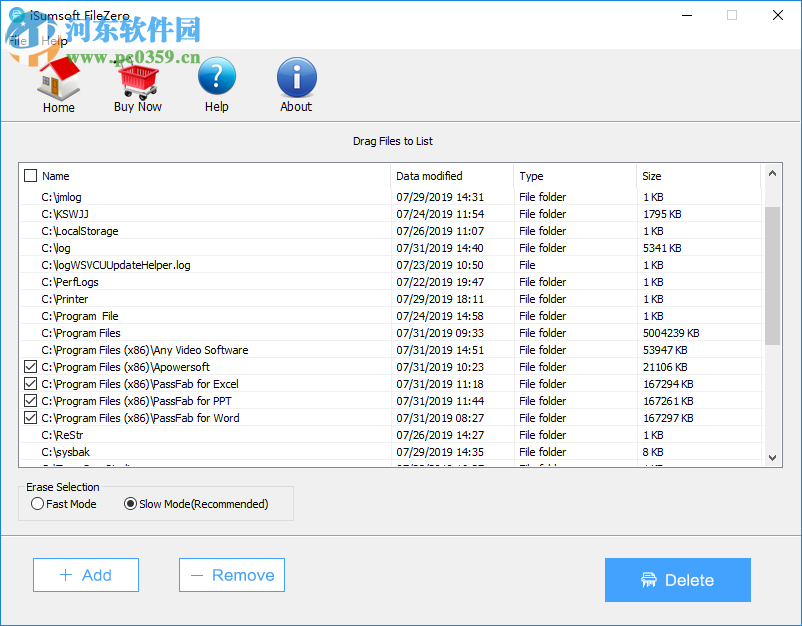Select the Fast Mode radio button

point(36,504)
